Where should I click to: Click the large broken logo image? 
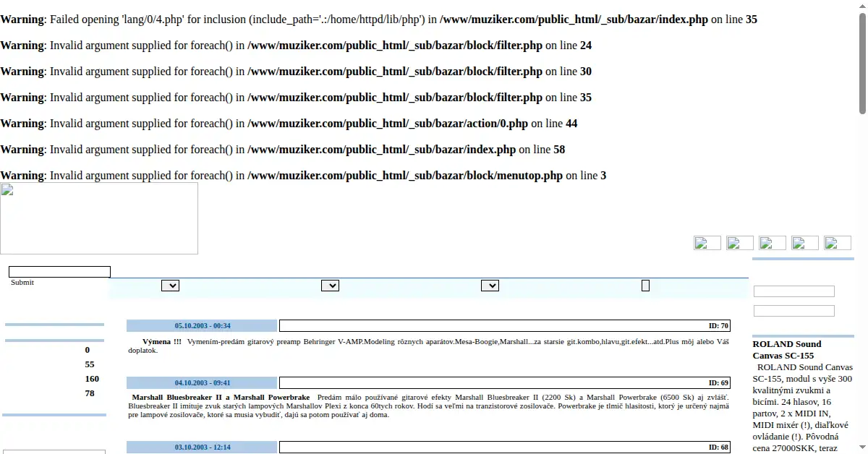99,218
